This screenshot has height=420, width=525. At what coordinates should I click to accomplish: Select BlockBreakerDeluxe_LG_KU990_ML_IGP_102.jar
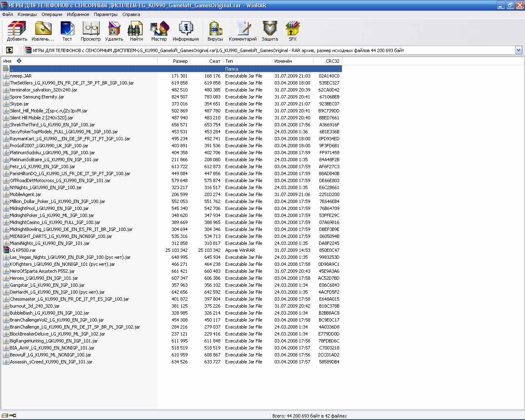coord(57,334)
